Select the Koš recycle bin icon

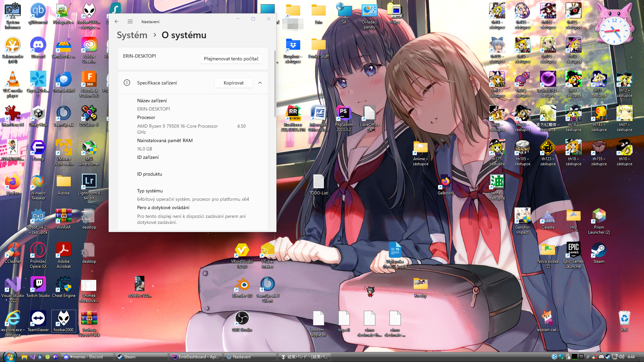[625, 321]
